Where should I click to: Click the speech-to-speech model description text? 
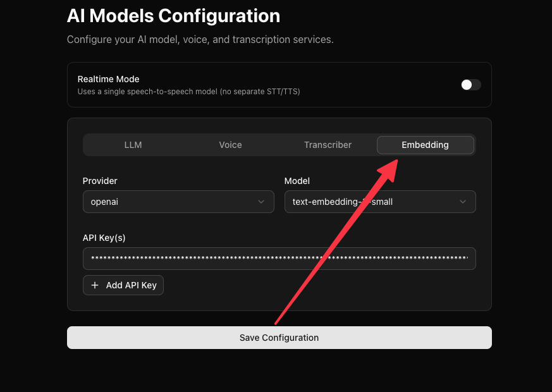pyautogui.click(x=188, y=92)
